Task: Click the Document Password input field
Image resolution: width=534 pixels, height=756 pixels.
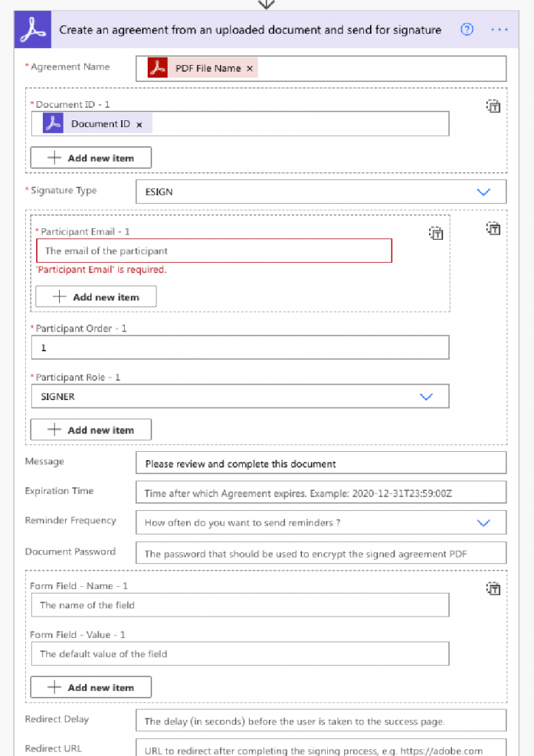Action: coord(321,553)
